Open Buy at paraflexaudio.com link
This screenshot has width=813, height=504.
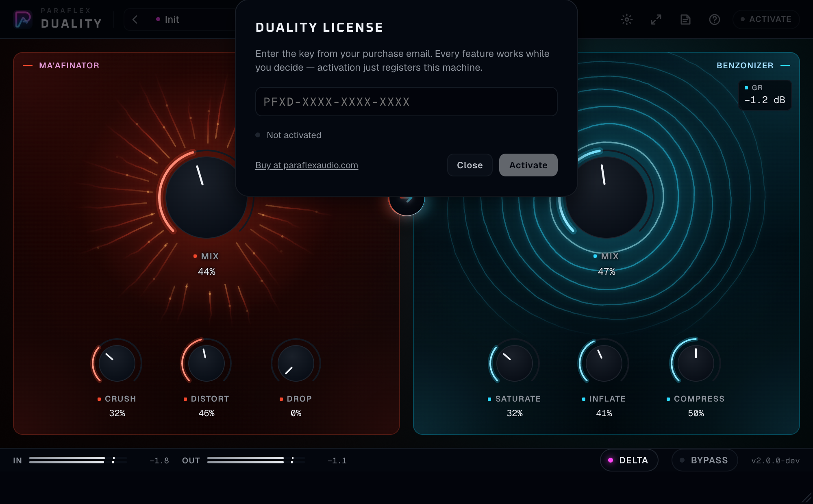click(x=307, y=165)
